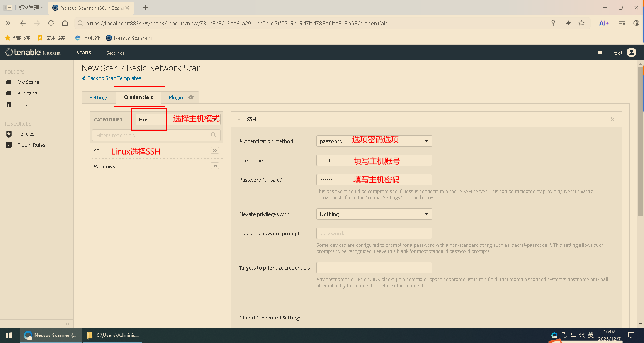This screenshot has height=343, width=644.
Task: Add Windows credential via infinity icon
Action: 215,166
